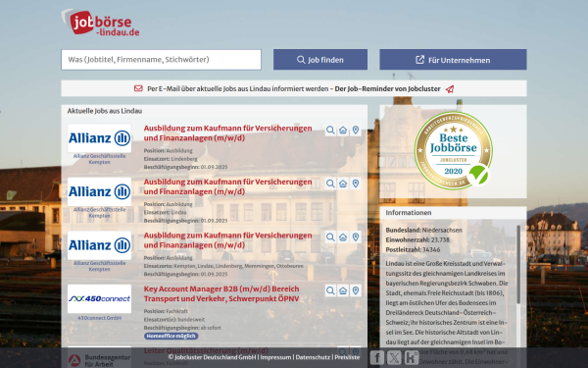Viewport: 588px width, 368px height.
Task: Click the house icon on first Allianz job
Action: [343, 131]
